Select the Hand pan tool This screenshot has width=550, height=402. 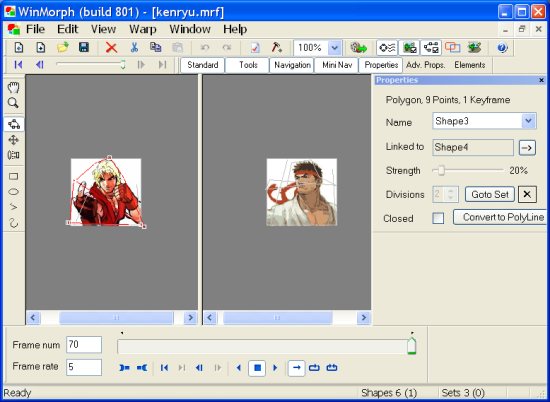[13, 88]
